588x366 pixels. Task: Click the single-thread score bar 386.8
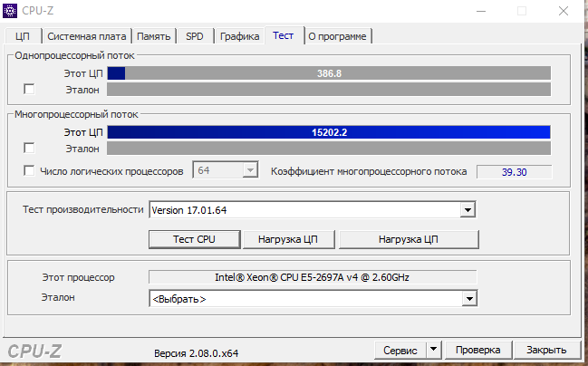329,73
